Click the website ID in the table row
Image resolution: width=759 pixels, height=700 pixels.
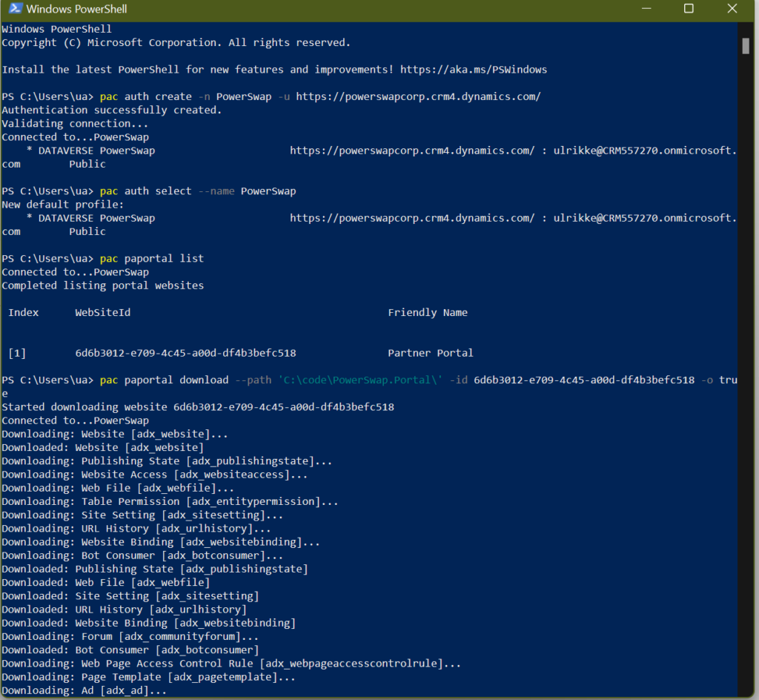(186, 354)
